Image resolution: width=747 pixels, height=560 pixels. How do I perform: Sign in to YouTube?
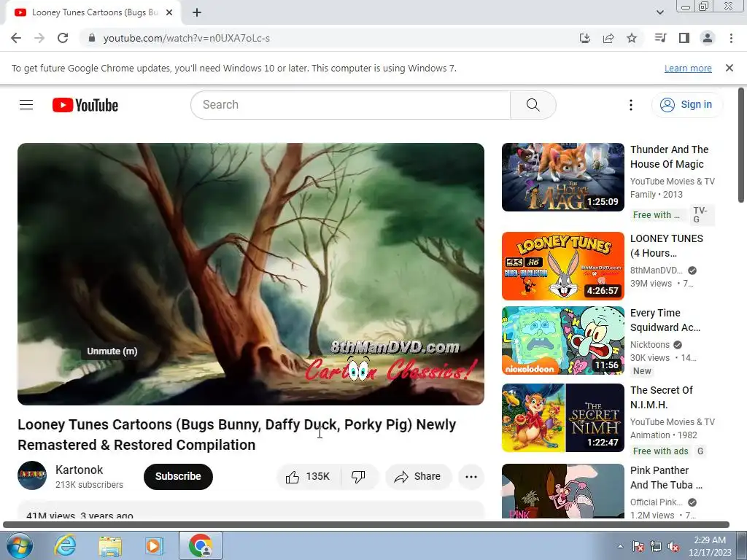[x=687, y=105]
